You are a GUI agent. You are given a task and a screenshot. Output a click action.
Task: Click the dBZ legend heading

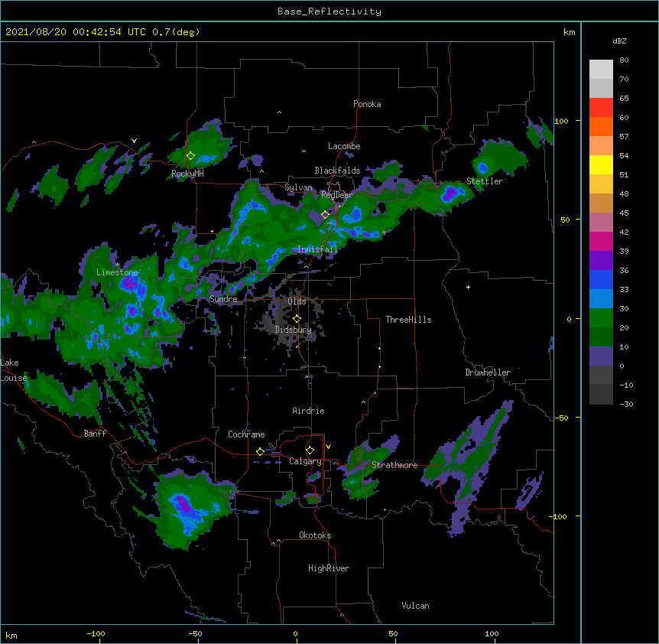619,41
